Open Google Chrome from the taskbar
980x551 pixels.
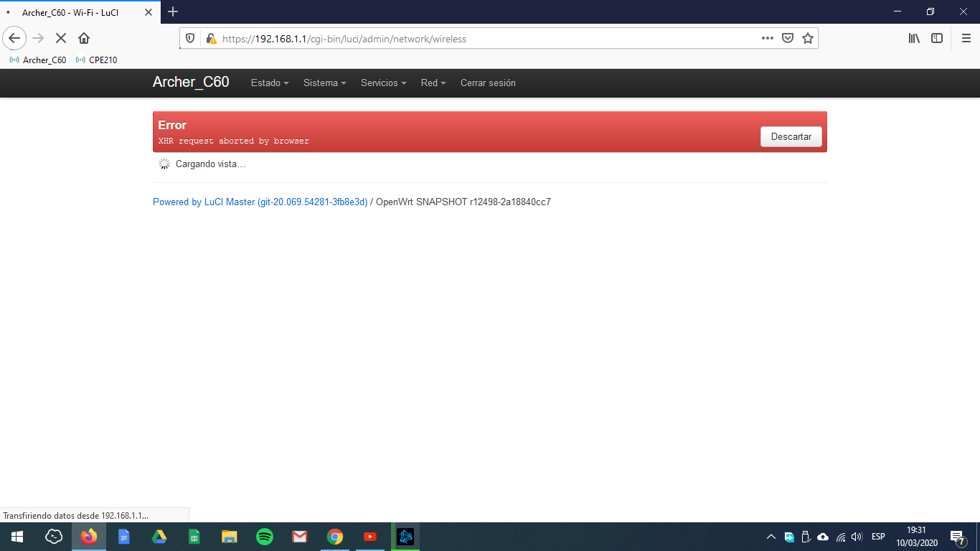[335, 537]
